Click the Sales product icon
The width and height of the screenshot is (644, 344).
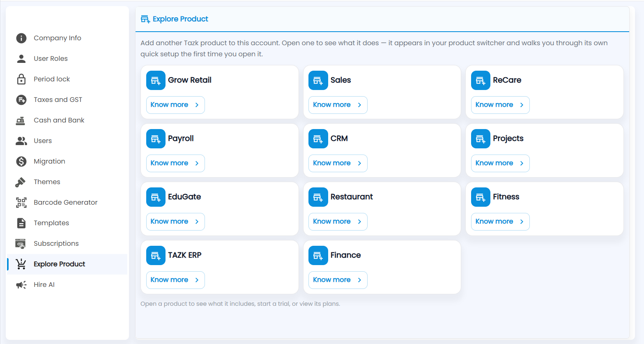click(318, 80)
